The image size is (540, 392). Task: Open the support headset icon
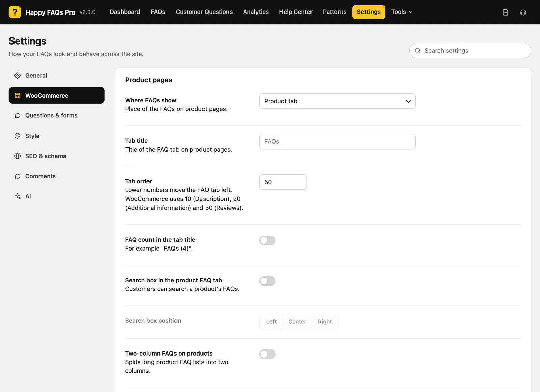pyautogui.click(x=523, y=12)
